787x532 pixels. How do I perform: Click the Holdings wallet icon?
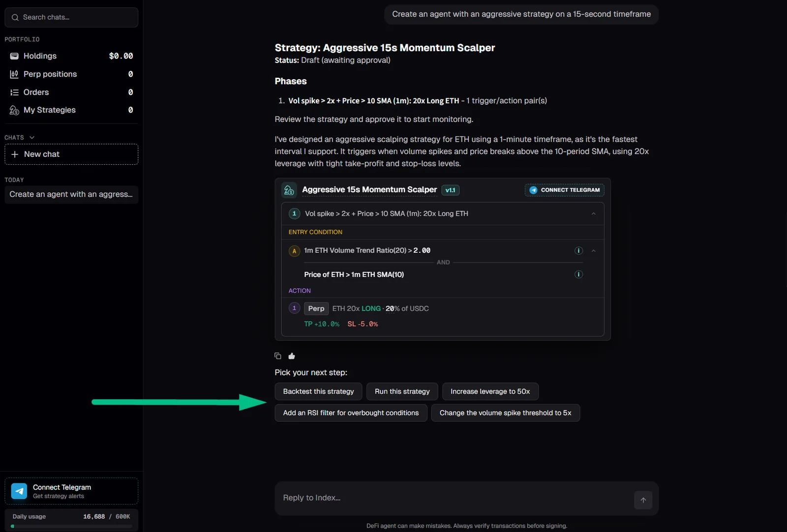tap(14, 56)
